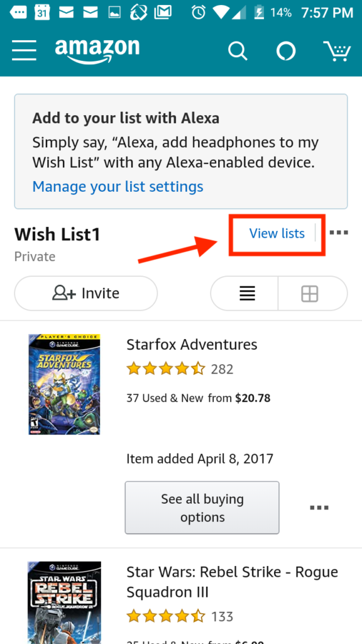Open overflow menu for Starfox Adventures
The image size is (362, 644).
coord(319,508)
